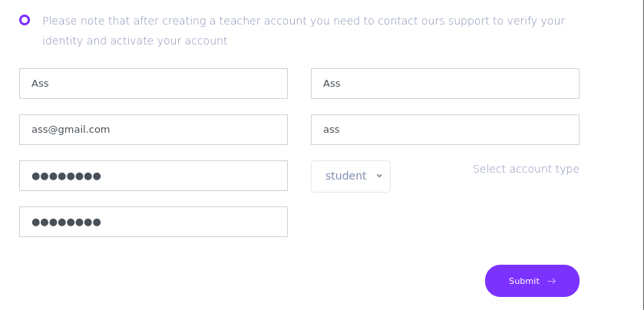Screen dimensions: 644x310
Task: Click the field containing lowercase "ass"
Action: [x=445, y=130]
